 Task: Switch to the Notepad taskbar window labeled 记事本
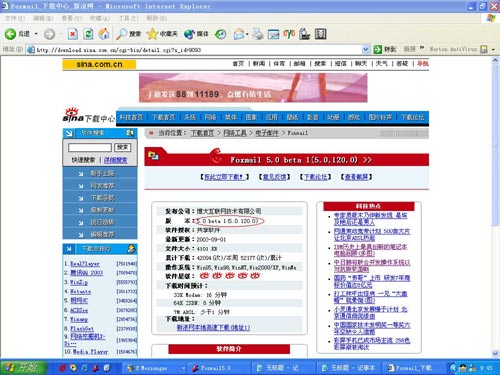coord(348,368)
